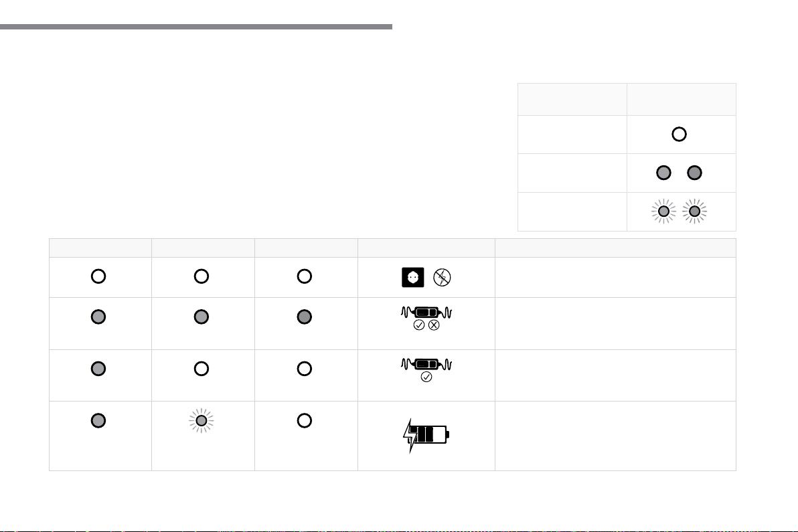Select the battery icon with check and cross marks
This screenshot has width=798, height=532.
point(426,319)
